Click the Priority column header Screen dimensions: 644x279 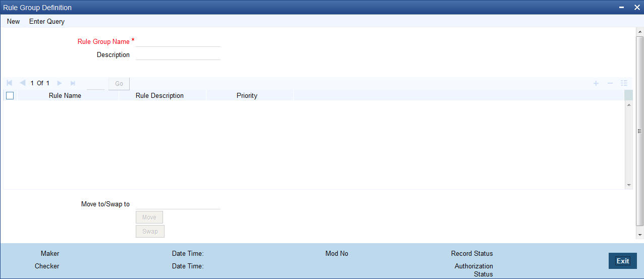[x=247, y=95]
